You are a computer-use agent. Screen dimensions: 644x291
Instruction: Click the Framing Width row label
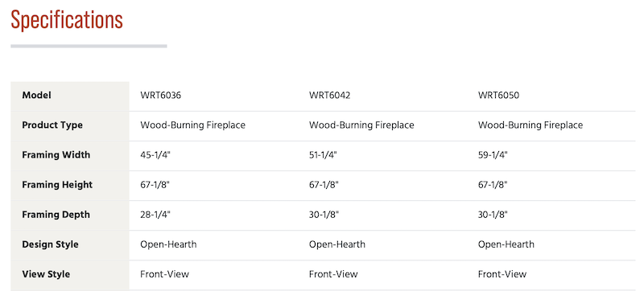tap(56, 155)
